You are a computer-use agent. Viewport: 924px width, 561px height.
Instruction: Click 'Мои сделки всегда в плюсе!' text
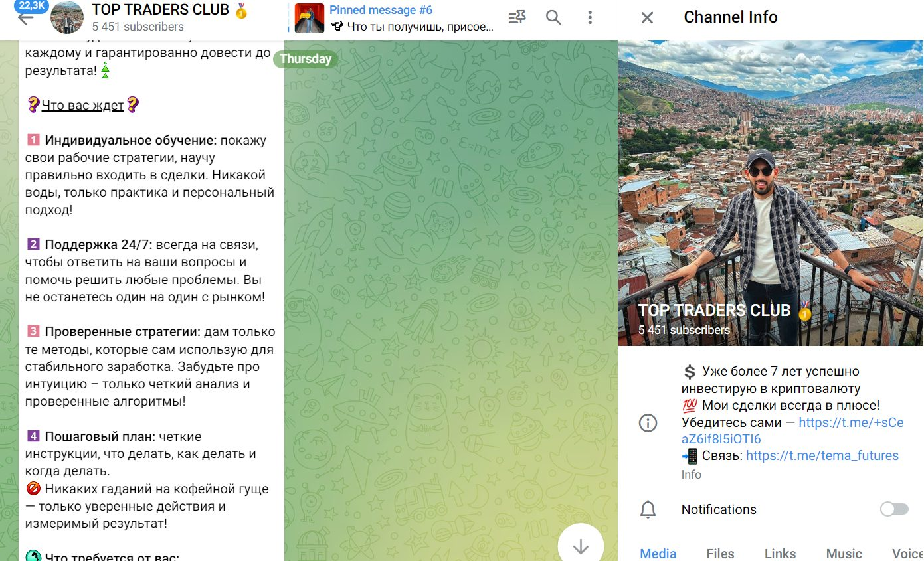coord(790,405)
